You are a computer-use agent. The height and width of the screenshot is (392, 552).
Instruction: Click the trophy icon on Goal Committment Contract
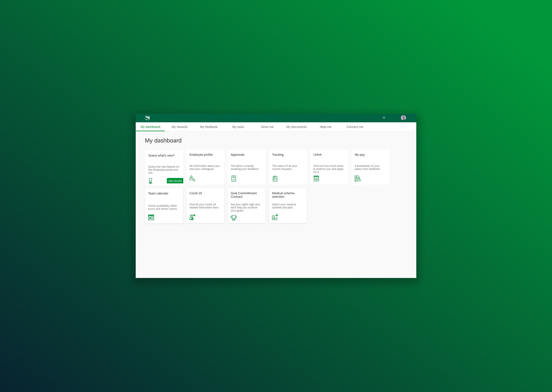pos(233,217)
